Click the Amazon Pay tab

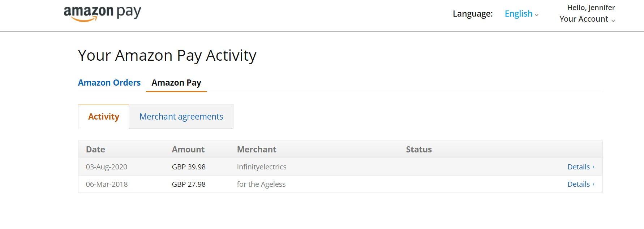coord(176,82)
